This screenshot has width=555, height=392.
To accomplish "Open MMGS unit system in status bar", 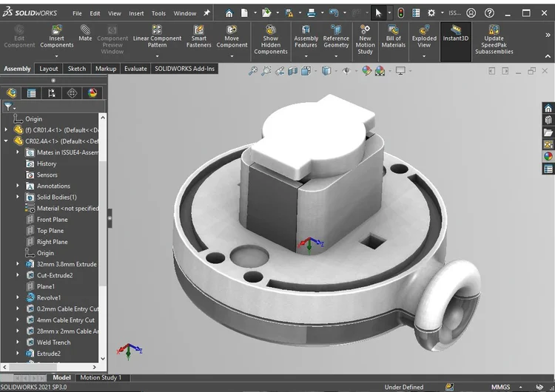I will [x=500, y=387].
